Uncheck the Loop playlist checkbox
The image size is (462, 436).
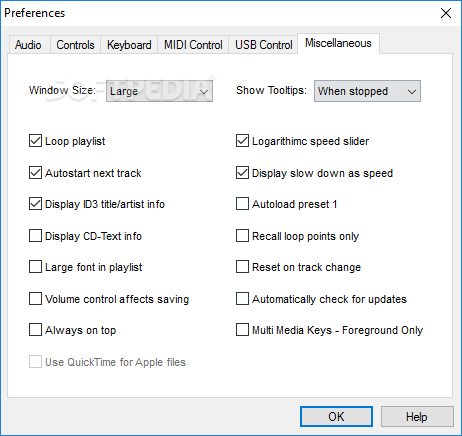[35, 141]
